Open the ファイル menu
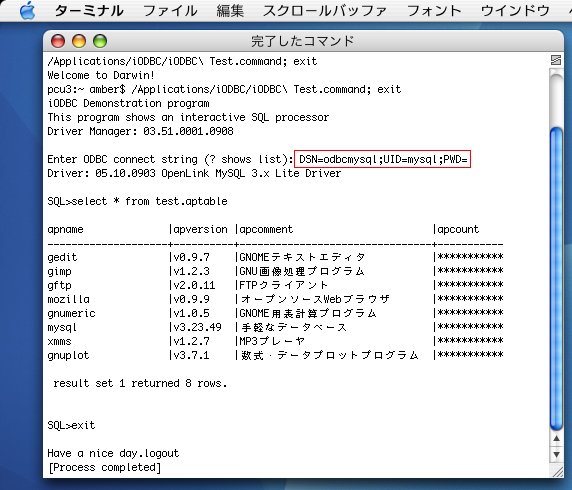The height and width of the screenshot is (490, 572). click(x=170, y=11)
